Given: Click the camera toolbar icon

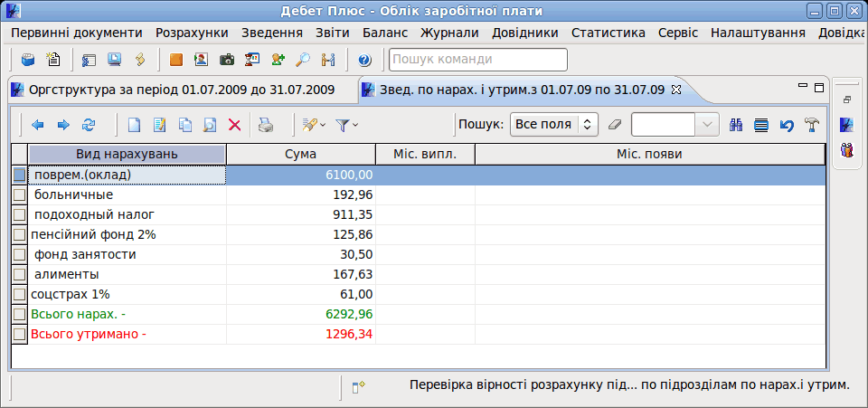Looking at the screenshot, I should pyautogui.click(x=226, y=60).
